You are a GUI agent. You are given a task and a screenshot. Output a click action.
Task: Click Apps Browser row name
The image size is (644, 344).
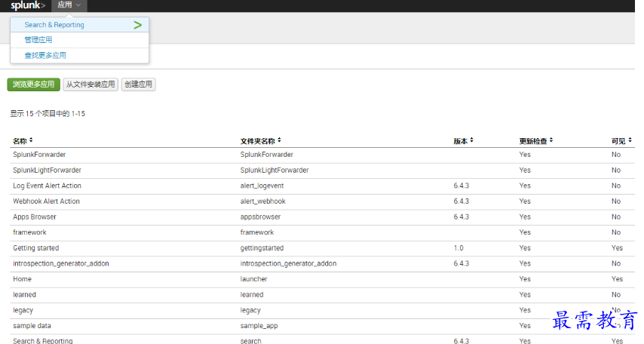(x=35, y=217)
